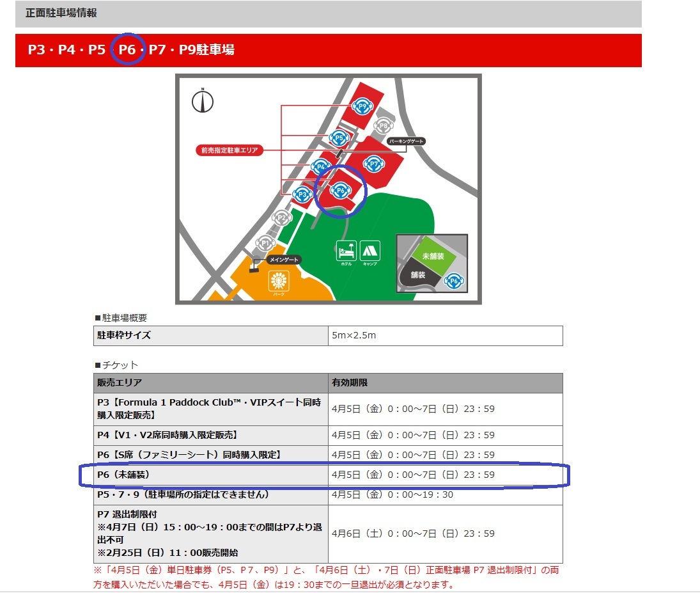
Task: Click the compass icon at the map's top-left
Action: pos(202,100)
